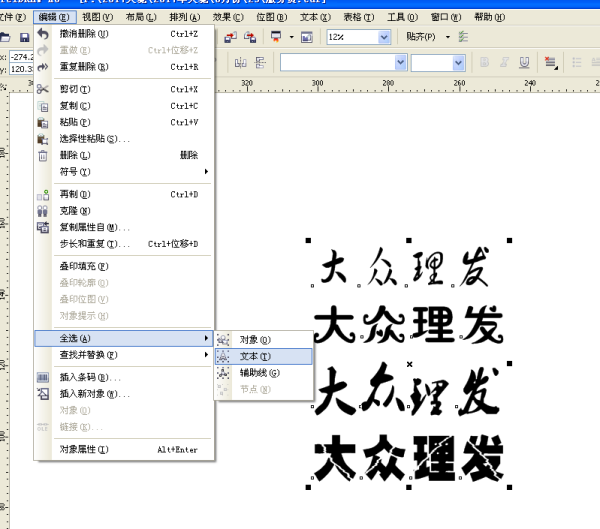
Task: Click the Open folder icon in toolbar
Action: point(5,37)
